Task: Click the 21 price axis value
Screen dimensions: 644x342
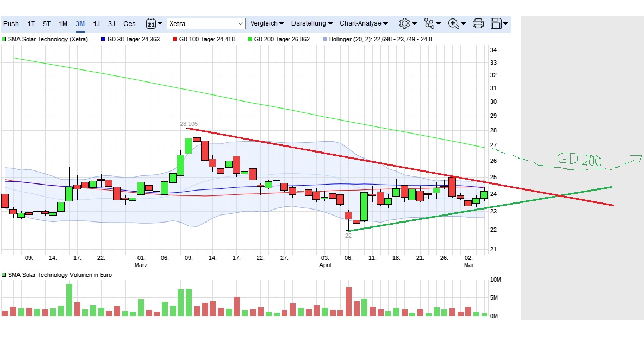Action: click(x=493, y=249)
